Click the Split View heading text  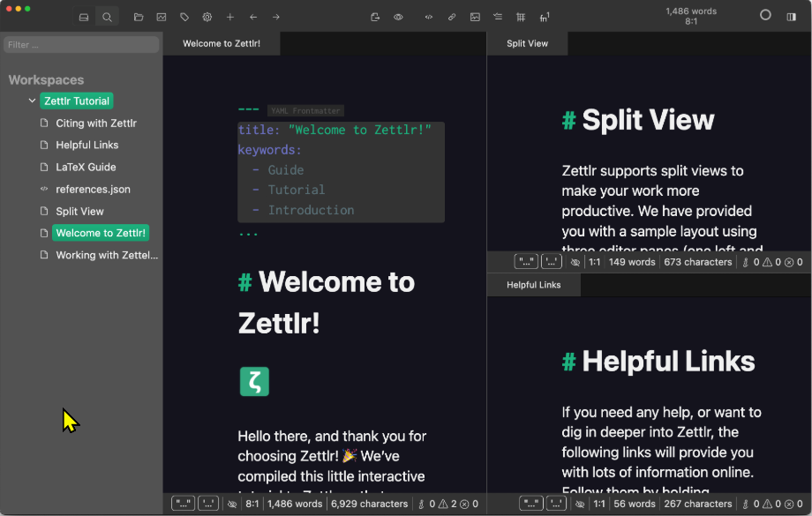tap(648, 120)
